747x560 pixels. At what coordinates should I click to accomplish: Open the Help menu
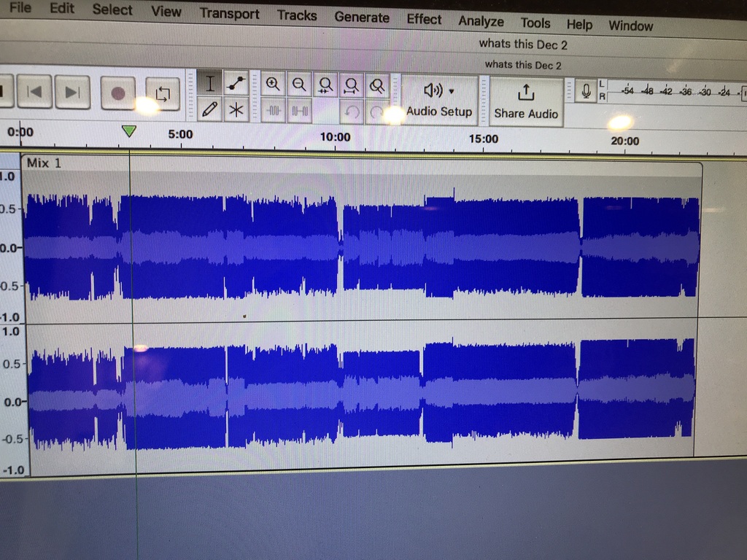[x=579, y=24]
